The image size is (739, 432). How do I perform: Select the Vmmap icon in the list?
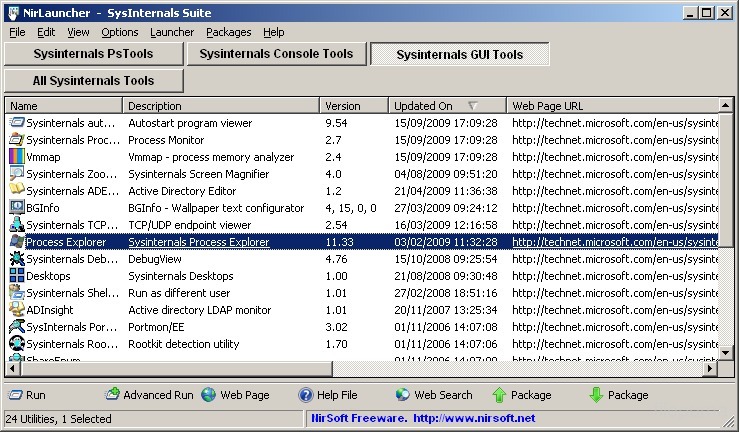(16, 157)
